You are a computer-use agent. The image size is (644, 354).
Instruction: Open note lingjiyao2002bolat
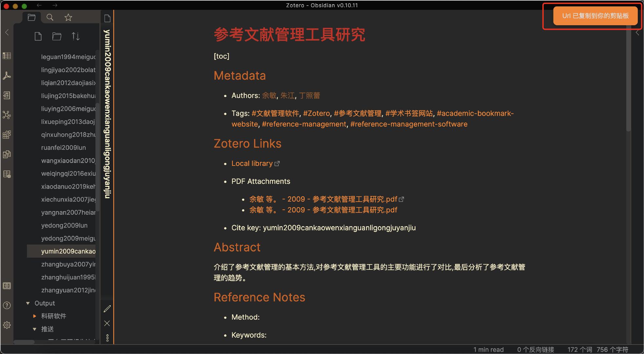[68, 70]
